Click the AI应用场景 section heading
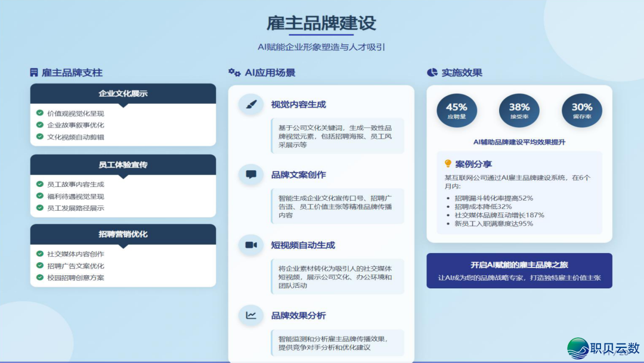The width and height of the screenshot is (644, 363). pos(270,73)
